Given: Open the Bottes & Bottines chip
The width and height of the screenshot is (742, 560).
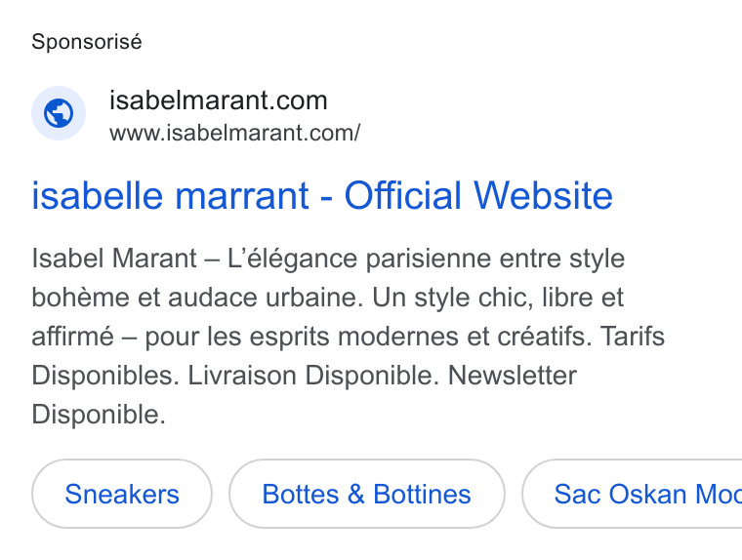Looking at the screenshot, I should pos(367,494).
